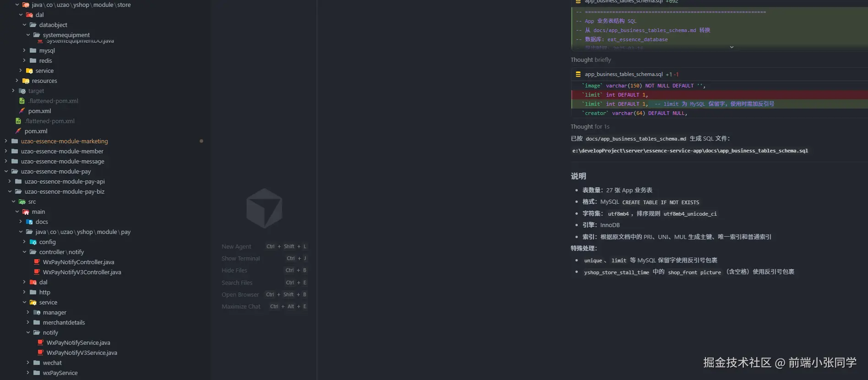Click the mysql folder icon
868x380 pixels.
[x=33, y=50]
